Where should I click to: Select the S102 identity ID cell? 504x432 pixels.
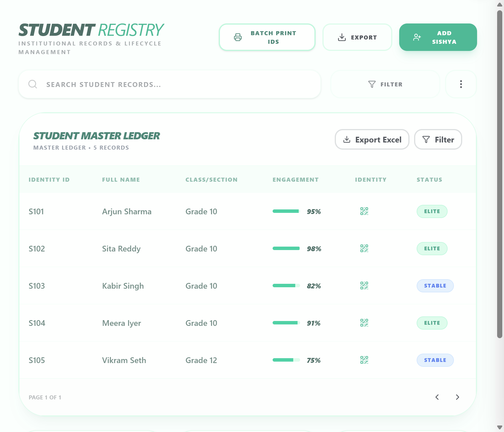click(37, 249)
